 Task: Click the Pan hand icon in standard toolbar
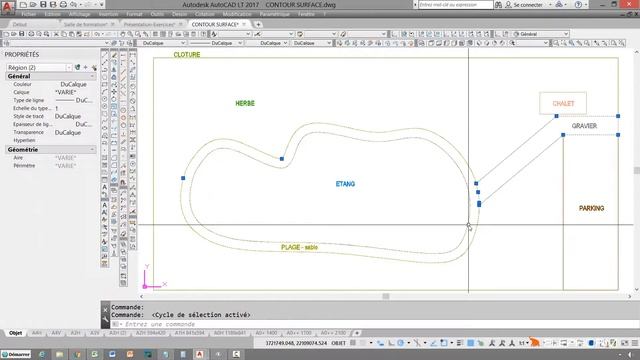click(122, 34)
